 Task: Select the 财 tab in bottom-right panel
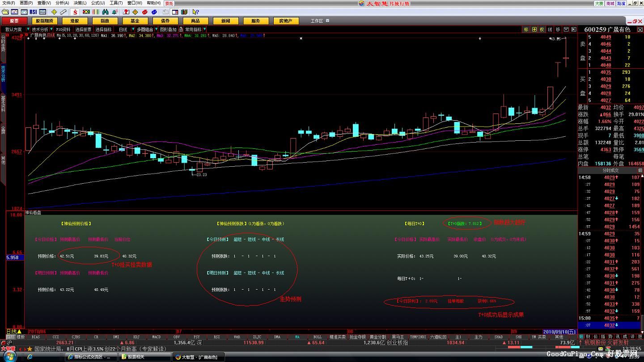(588, 337)
